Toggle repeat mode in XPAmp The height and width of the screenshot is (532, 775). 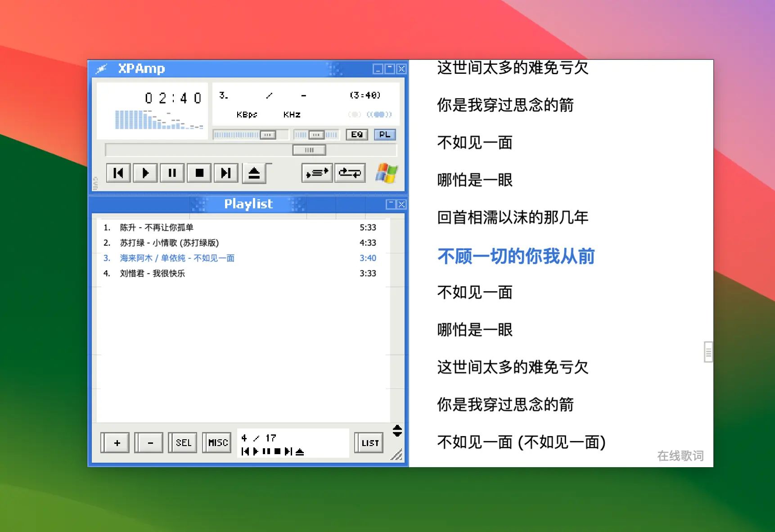[350, 173]
